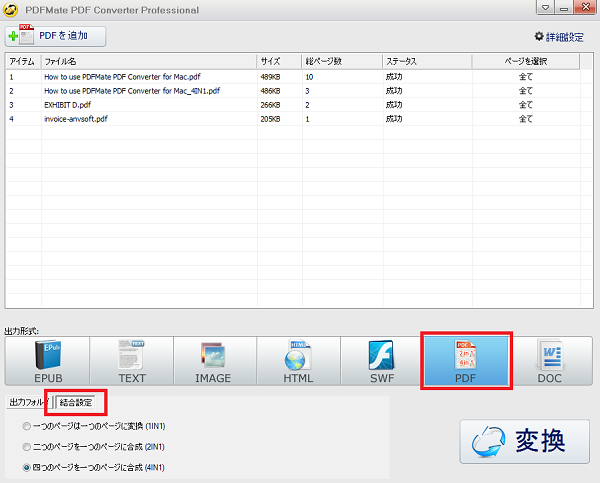Select 1IN1 page layout option
Viewport: 600px width, 483px height.
click(94, 426)
